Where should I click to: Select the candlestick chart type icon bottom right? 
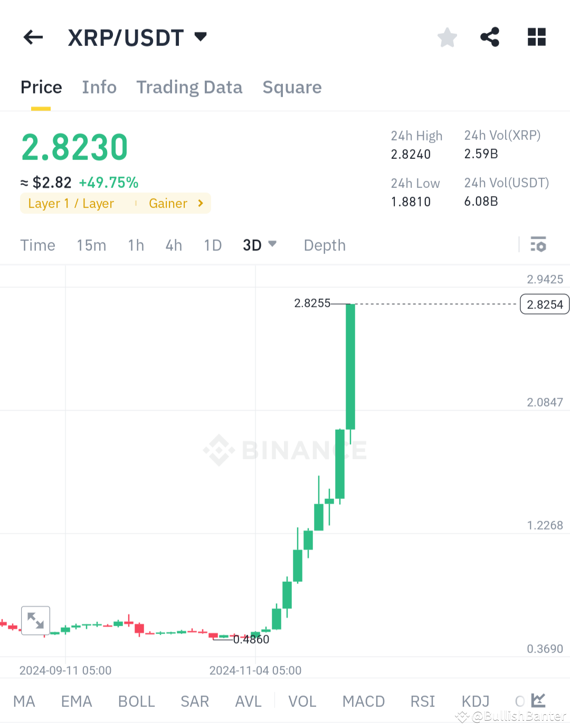pos(538,701)
